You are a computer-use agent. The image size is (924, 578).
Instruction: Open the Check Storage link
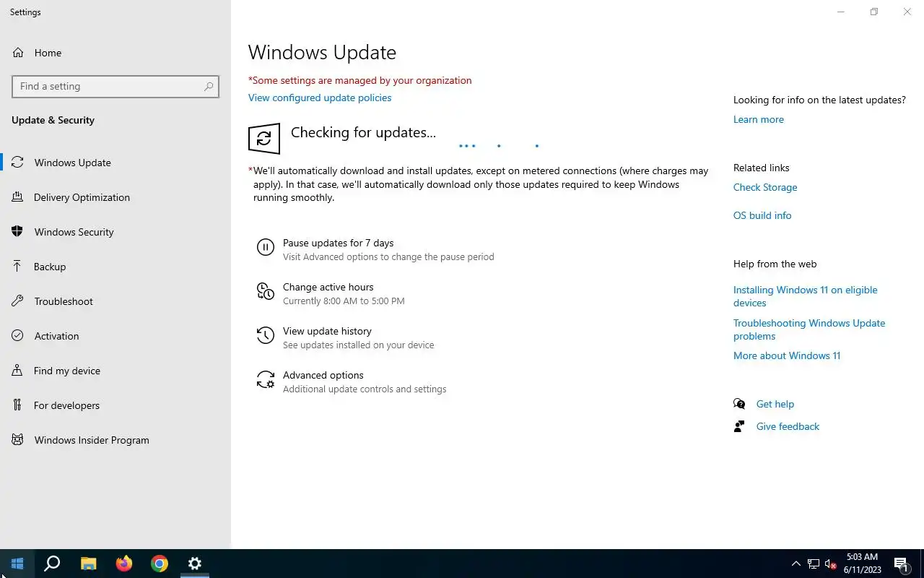coord(765,187)
